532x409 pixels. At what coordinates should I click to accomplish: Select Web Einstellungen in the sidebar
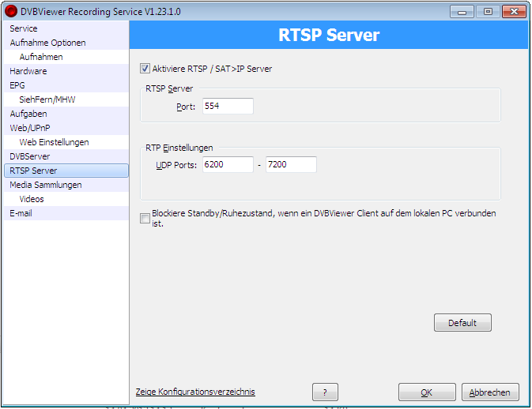54,142
